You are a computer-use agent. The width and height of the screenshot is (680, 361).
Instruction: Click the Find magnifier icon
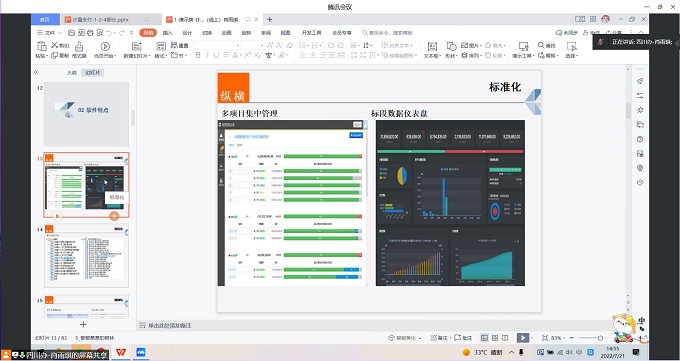tap(541, 45)
